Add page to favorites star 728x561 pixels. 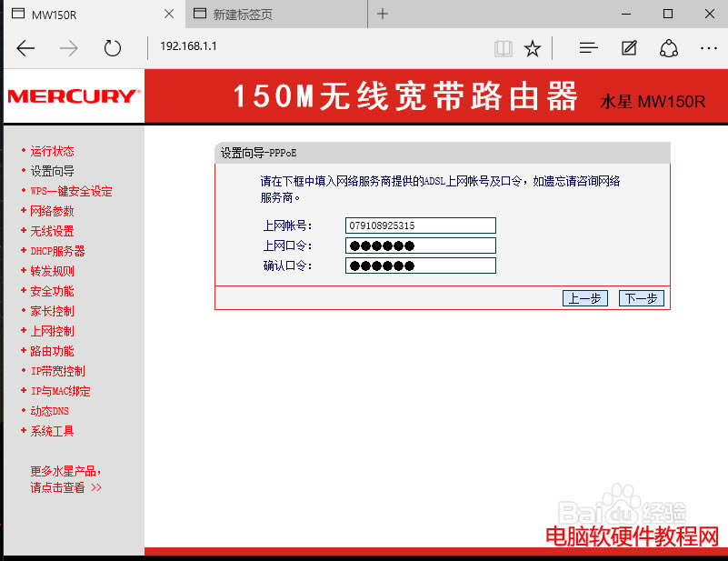pos(533,48)
